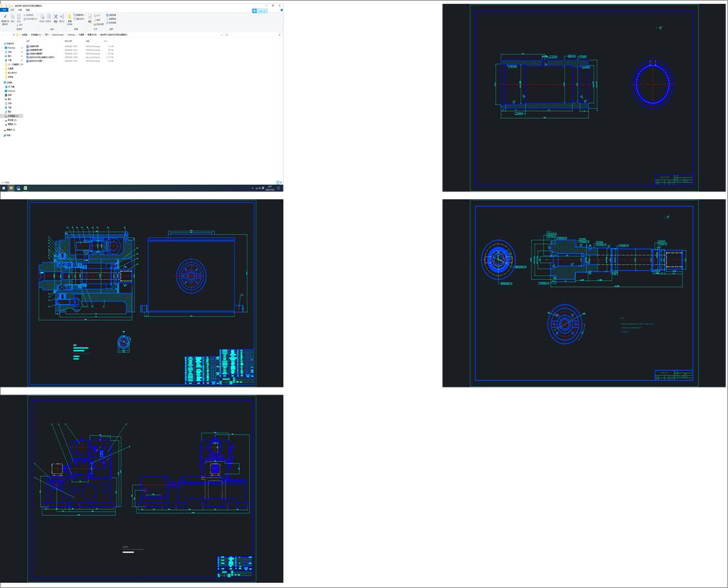The width and height of the screenshot is (728, 588).
Task: Select the highlighted Local Disk C: entry
Action: point(12,116)
